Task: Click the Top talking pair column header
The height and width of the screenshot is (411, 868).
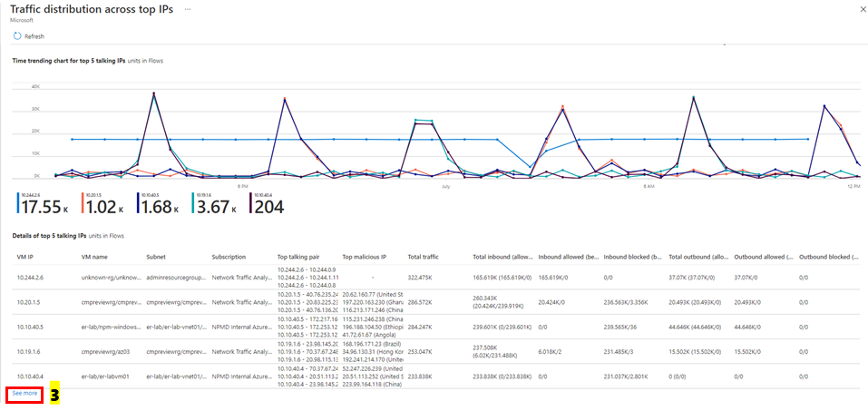Action: [299, 258]
